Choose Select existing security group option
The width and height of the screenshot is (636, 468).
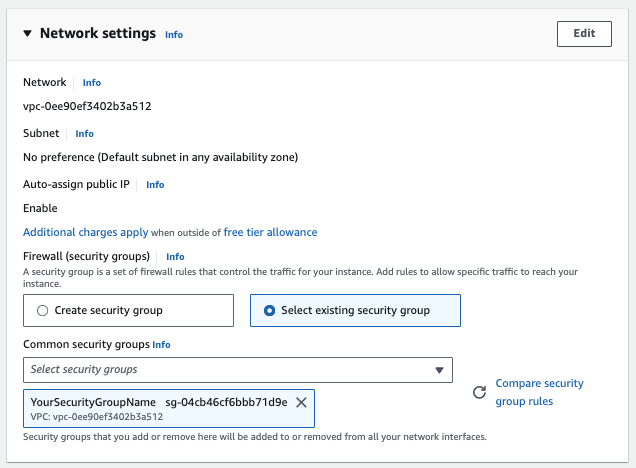pyautogui.click(x=269, y=311)
